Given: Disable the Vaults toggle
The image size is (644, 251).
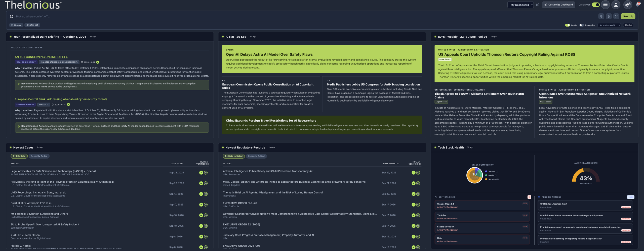Looking at the screenshot, I should pos(568,25).
